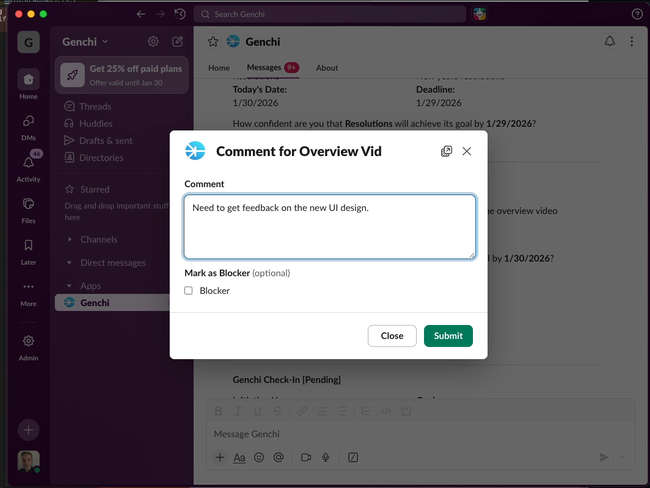Open DMs in left rail
This screenshot has height=488, width=650.
pos(28,127)
